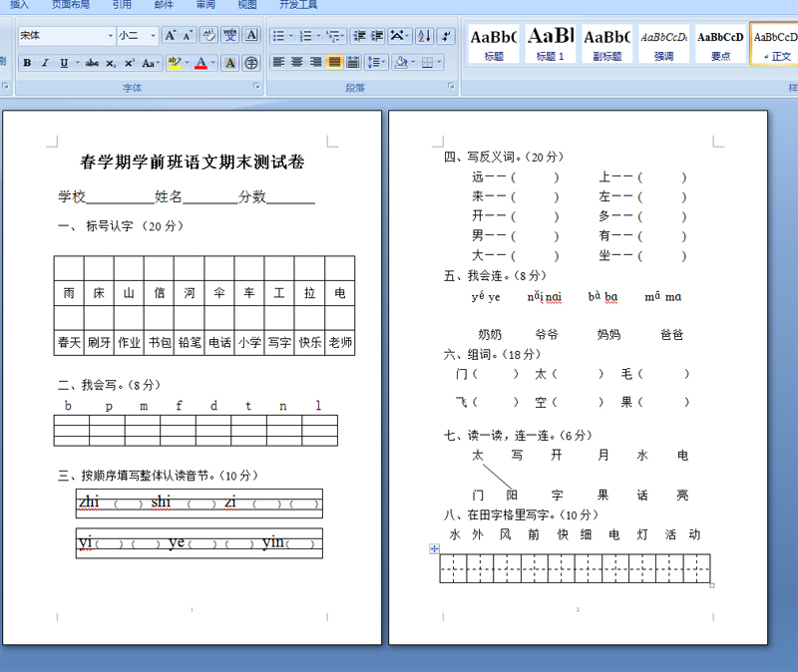Click the Character Border icon
Image resolution: width=798 pixels, height=672 pixels.
(x=251, y=36)
